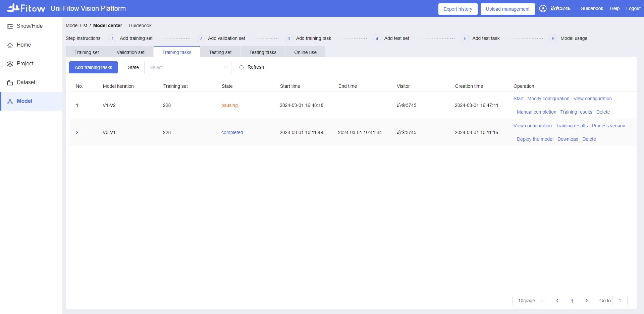Viewport: 644px width, 314px height.
Task: View configuration of V0-V1 task
Action: 533,126
